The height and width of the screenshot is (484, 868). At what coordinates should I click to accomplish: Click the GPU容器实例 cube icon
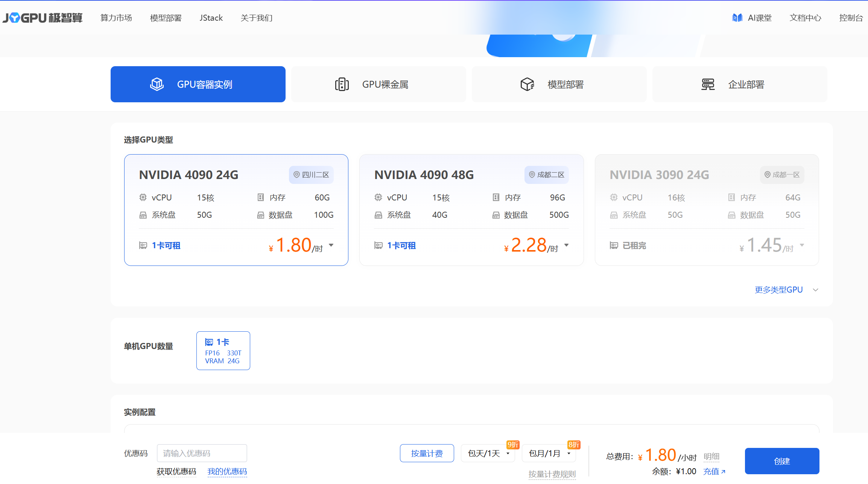click(x=157, y=84)
